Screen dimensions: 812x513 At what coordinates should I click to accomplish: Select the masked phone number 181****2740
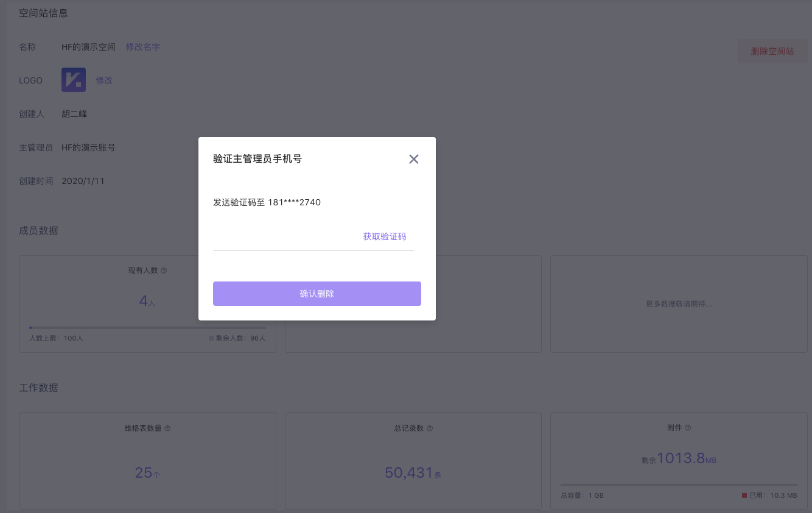click(296, 202)
